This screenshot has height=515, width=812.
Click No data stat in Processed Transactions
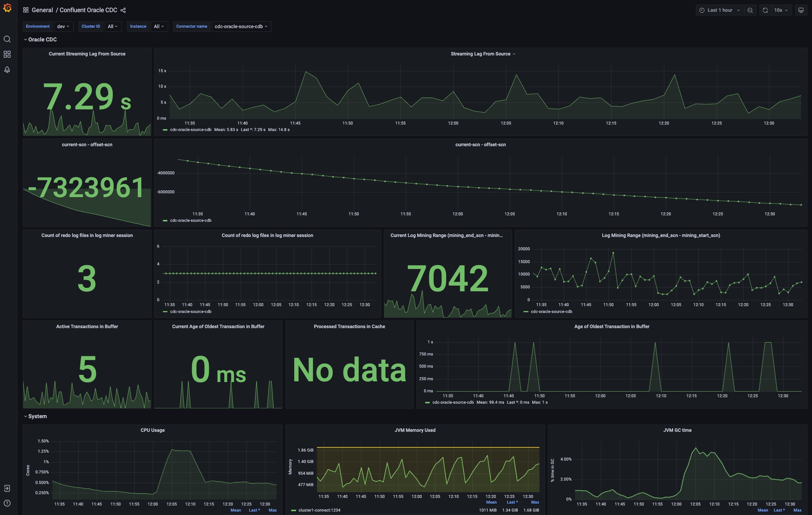[x=349, y=370]
